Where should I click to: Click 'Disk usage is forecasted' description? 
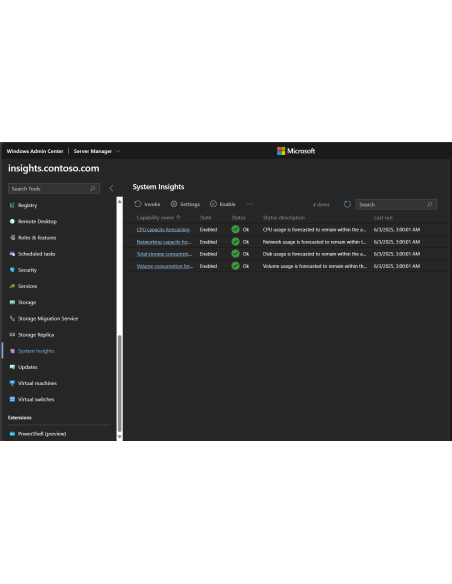314,254
